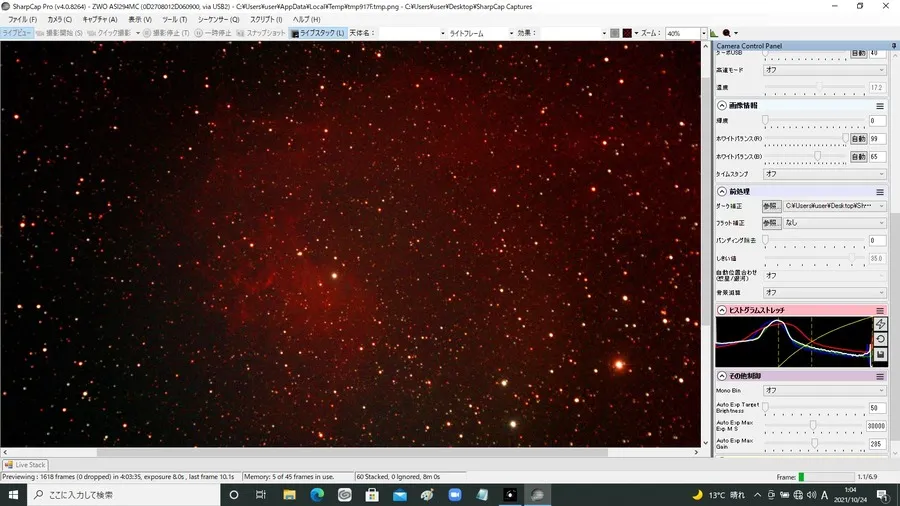This screenshot has height=506, width=900.
Task: Open the histogram chart icon in toolbar
Action: 714,33
